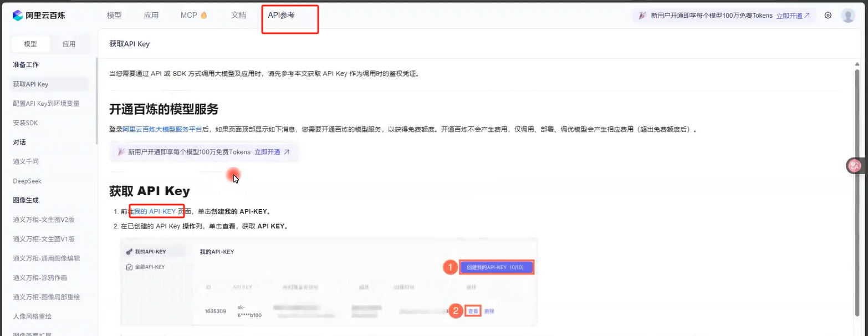The image size is (868, 336).
Task: Click the 准备工作 sidebar section header
Action: [26, 65]
